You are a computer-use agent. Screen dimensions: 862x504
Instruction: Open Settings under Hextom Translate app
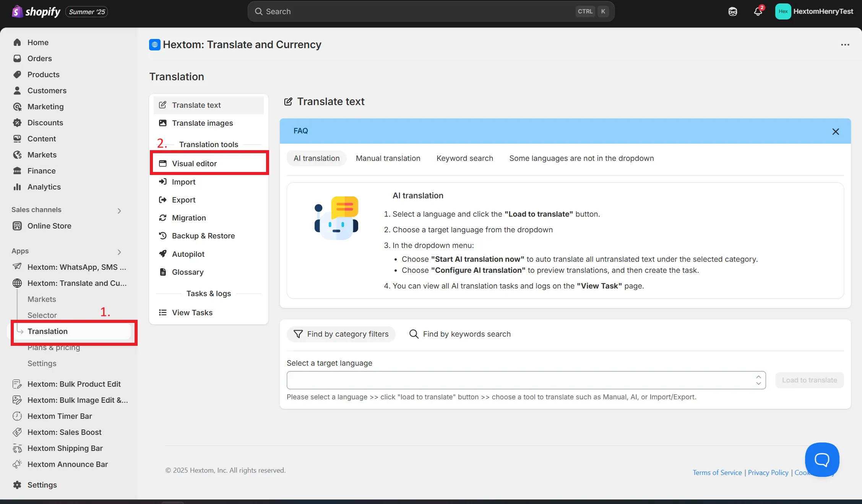[42, 363]
